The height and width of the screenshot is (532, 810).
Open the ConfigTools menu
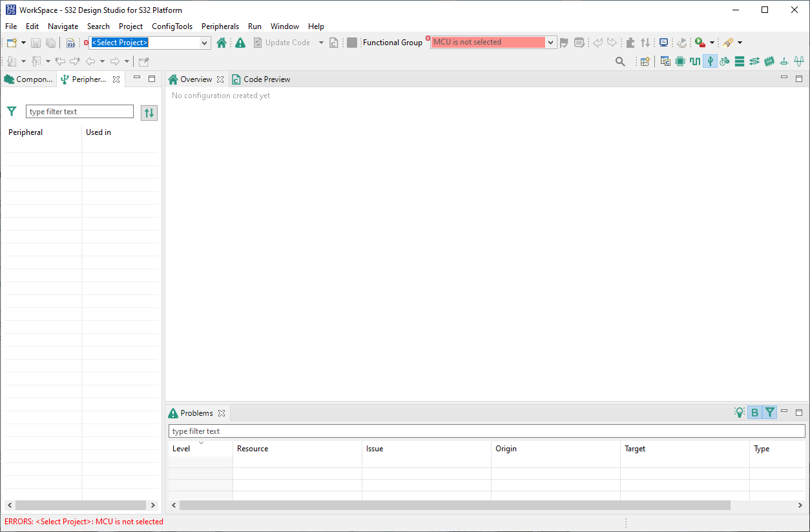[x=172, y=26]
